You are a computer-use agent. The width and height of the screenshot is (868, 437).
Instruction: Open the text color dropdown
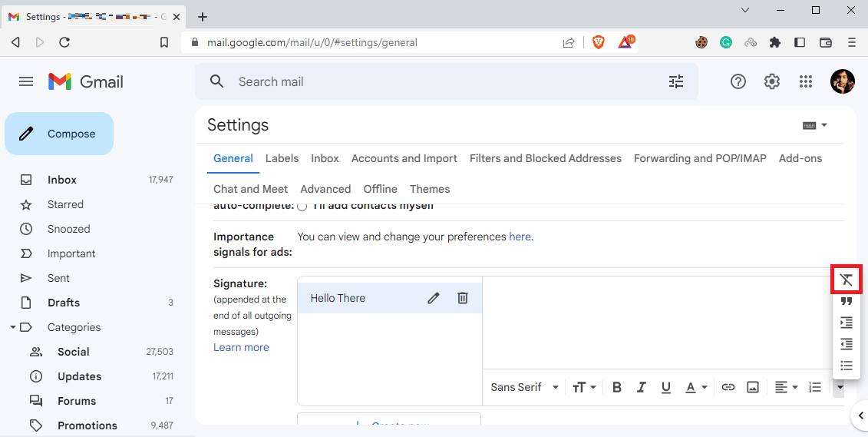(696, 387)
